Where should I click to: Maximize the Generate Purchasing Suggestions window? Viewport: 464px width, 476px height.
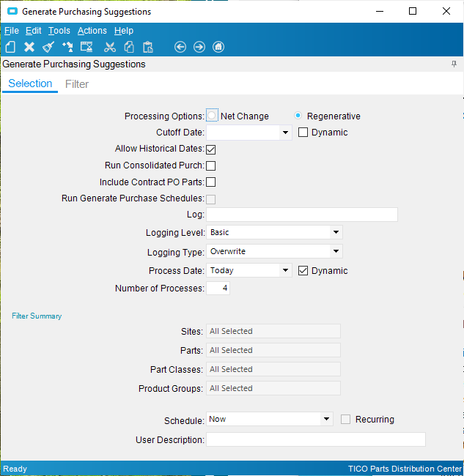[x=413, y=11]
